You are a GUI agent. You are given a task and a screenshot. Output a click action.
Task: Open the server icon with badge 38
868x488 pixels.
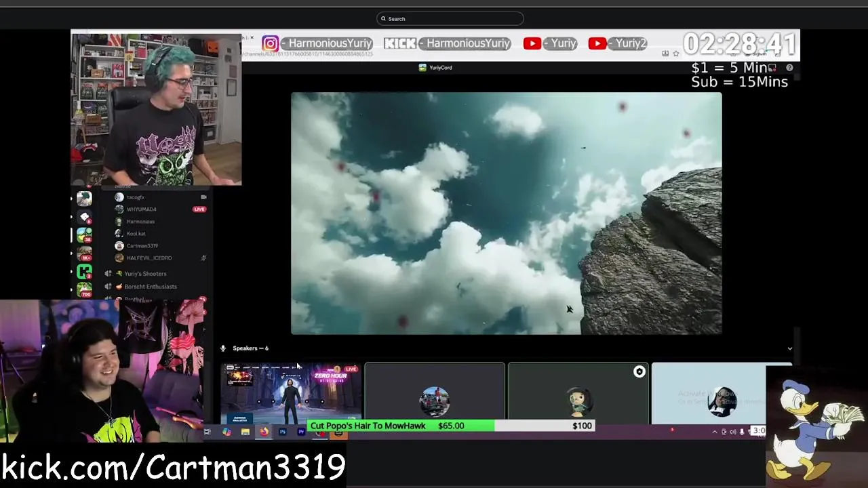84,235
